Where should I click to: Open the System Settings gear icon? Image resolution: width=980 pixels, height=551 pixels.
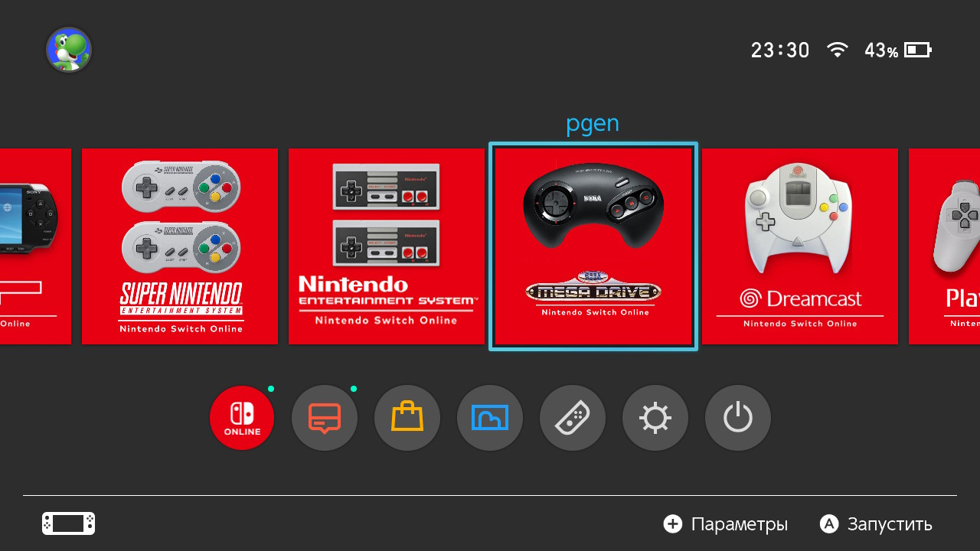pyautogui.click(x=655, y=418)
